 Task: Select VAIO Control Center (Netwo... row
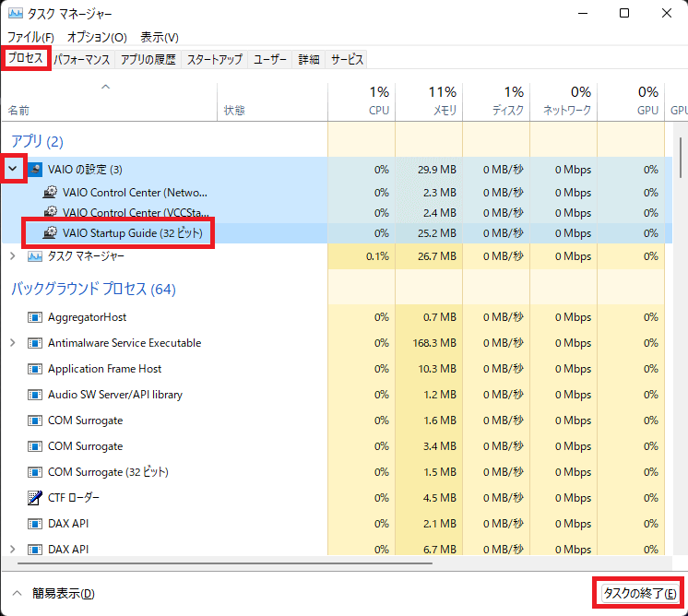337,192
